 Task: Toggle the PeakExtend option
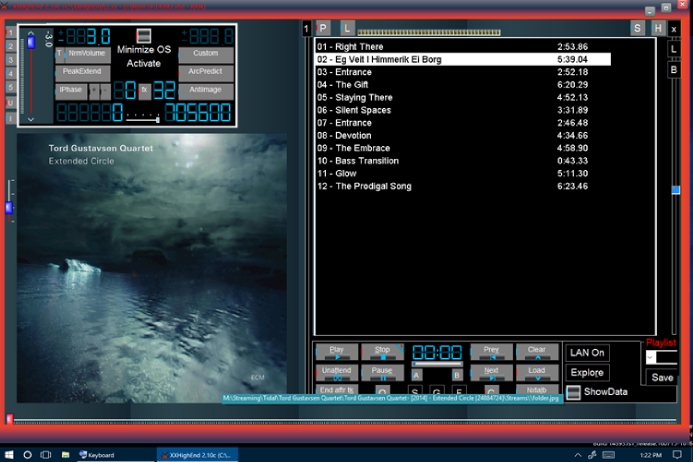pyautogui.click(x=83, y=73)
